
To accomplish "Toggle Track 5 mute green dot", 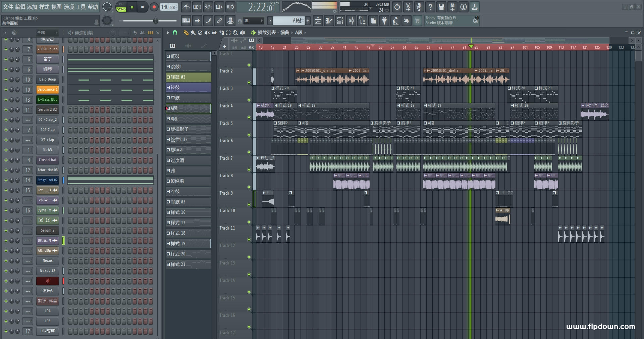I will tap(249, 135).
